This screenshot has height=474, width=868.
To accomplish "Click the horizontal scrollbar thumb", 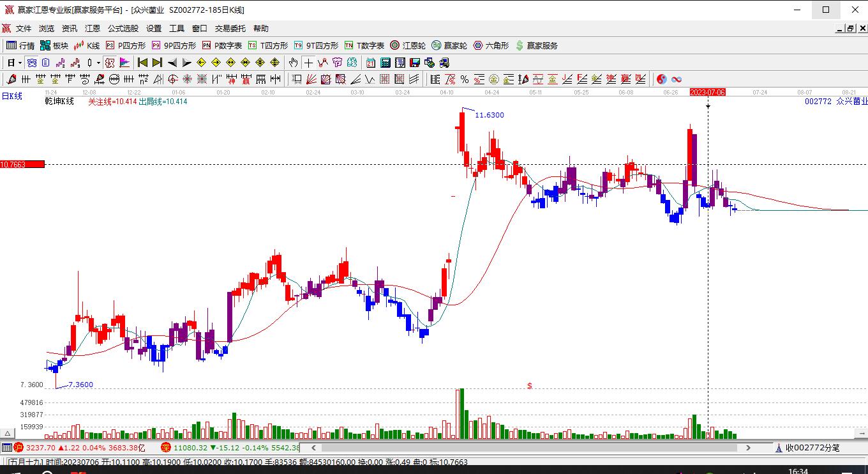I will pos(528,448).
